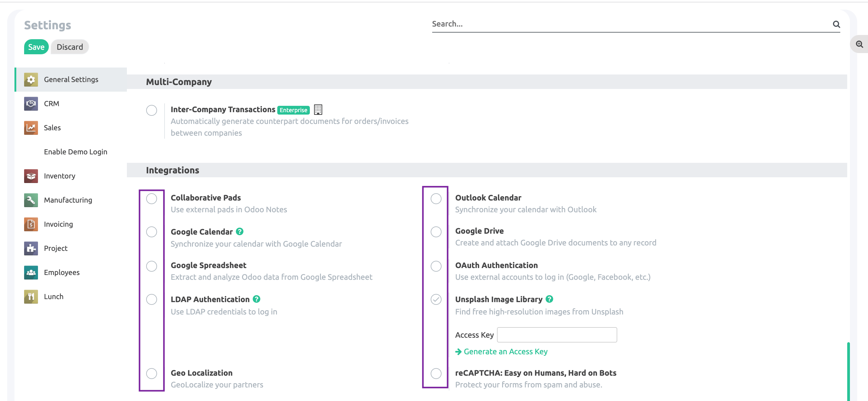The height and width of the screenshot is (401, 868).
Task: Click the Manufacturing wrench sidebar icon
Action: [x=31, y=200]
